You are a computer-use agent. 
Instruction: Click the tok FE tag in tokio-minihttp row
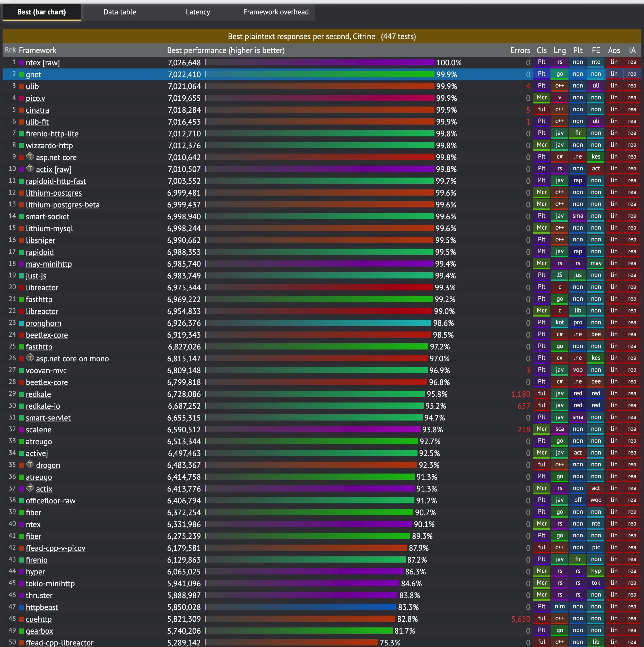(596, 583)
